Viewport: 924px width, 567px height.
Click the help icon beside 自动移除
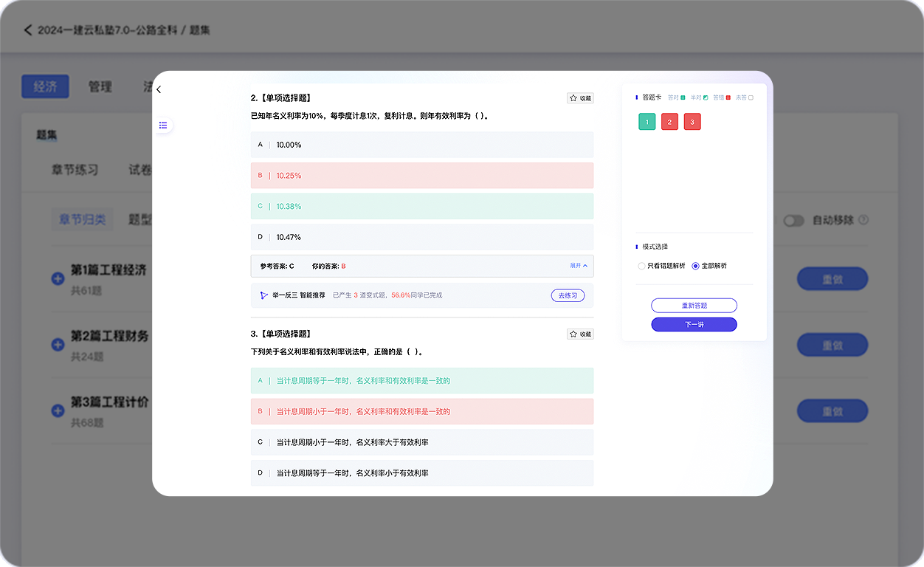click(x=863, y=220)
